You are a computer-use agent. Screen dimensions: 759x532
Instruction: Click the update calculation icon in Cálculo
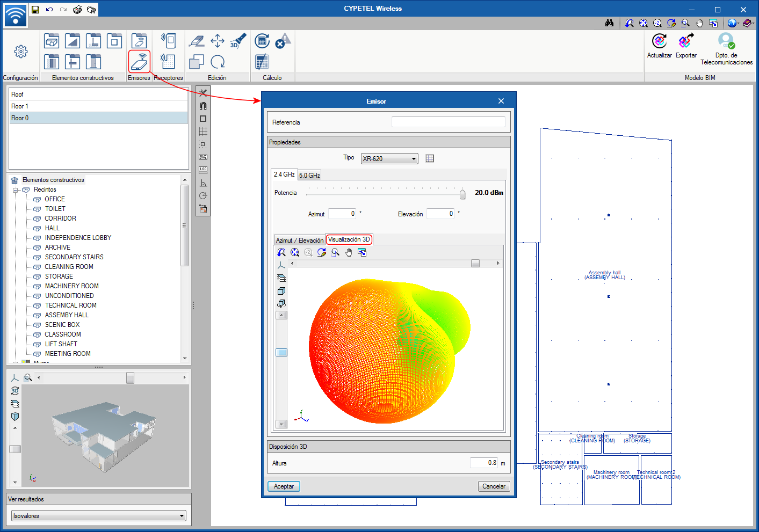pos(262,41)
